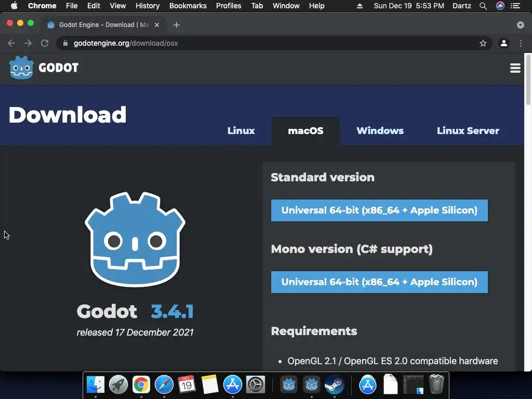Close the Godot Engine Download tab
This screenshot has width=532, height=399.
coord(157,25)
